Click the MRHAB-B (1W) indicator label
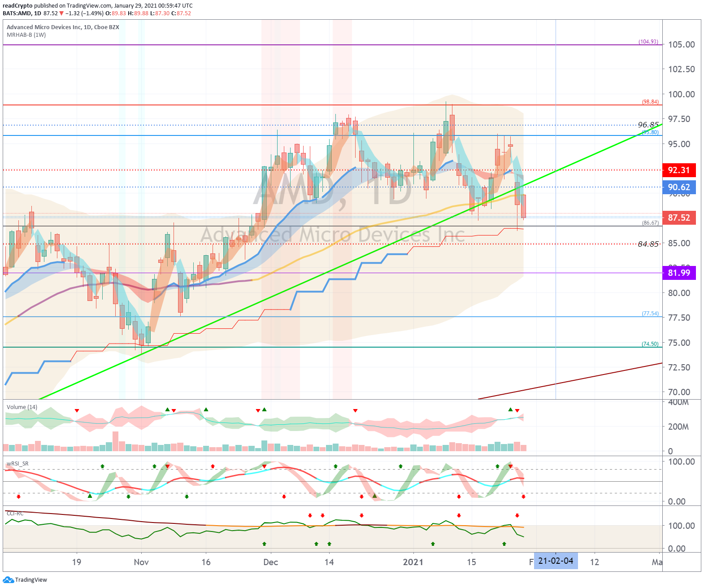Viewport: 704px width, 588px height. tap(26, 35)
